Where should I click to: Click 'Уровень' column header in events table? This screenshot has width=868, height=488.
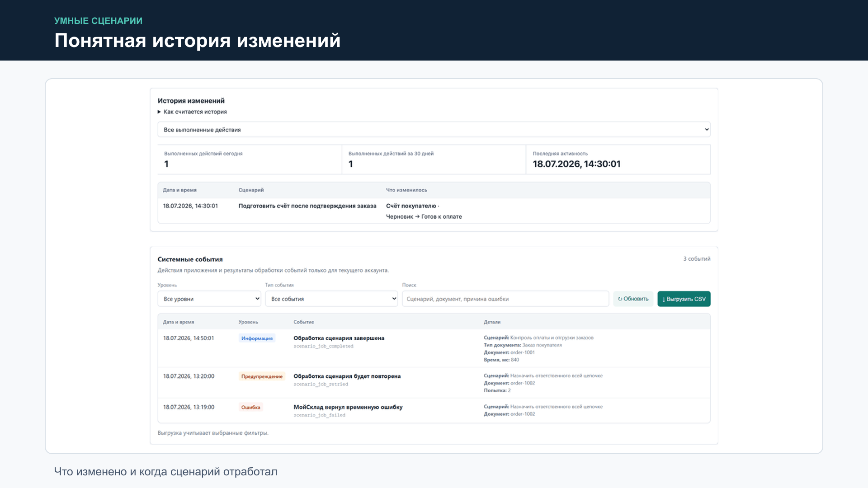click(248, 322)
